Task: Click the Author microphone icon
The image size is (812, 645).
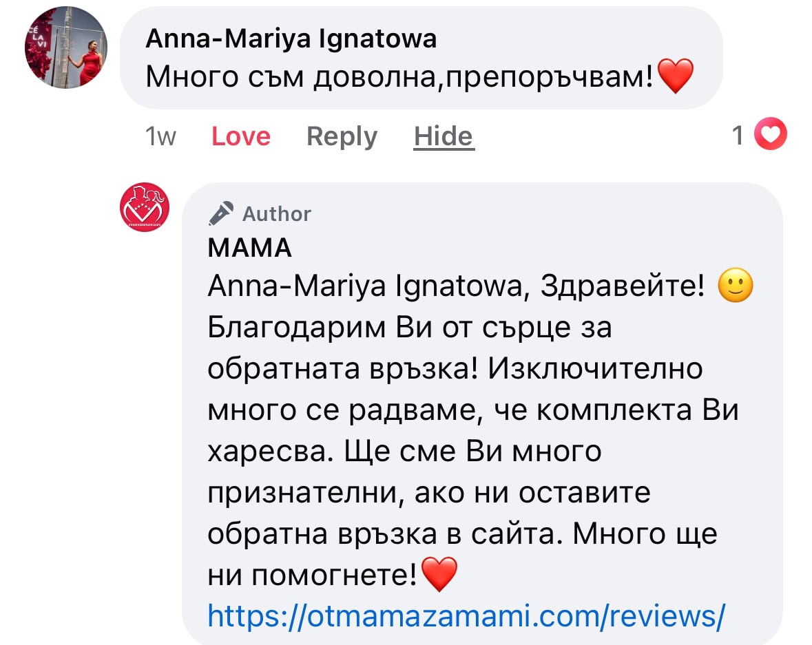Action: pos(221,214)
